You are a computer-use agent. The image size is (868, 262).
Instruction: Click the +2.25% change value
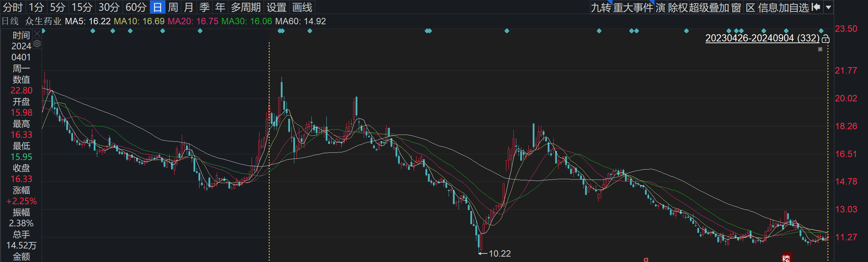coord(21,201)
